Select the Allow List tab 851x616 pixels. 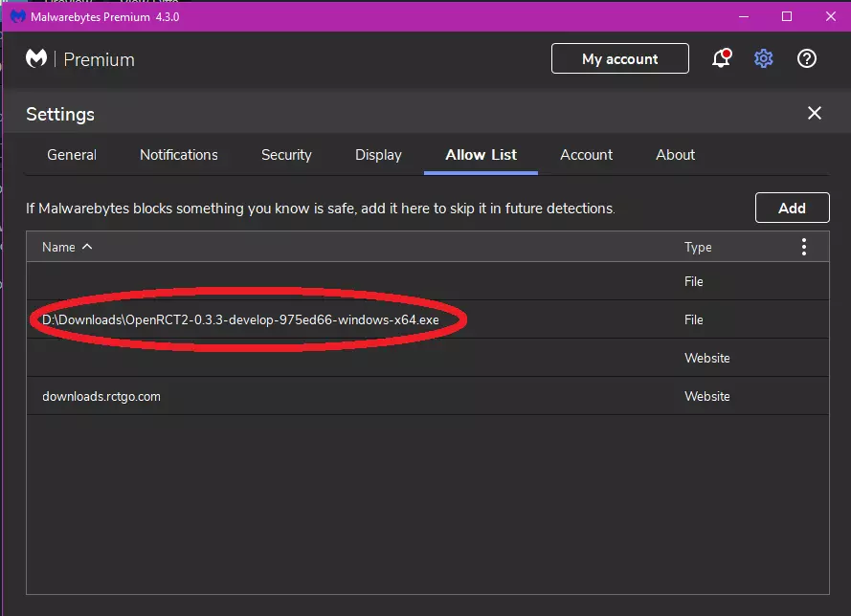click(481, 155)
